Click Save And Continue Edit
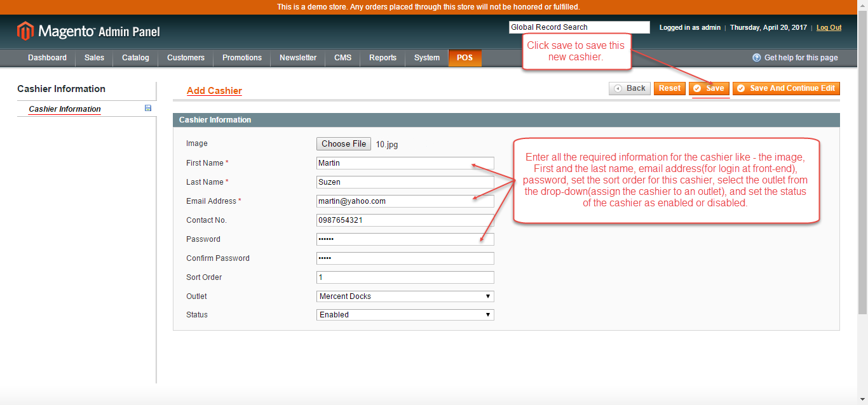Image resolution: width=868 pixels, height=405 pixels. pos(786,88)
